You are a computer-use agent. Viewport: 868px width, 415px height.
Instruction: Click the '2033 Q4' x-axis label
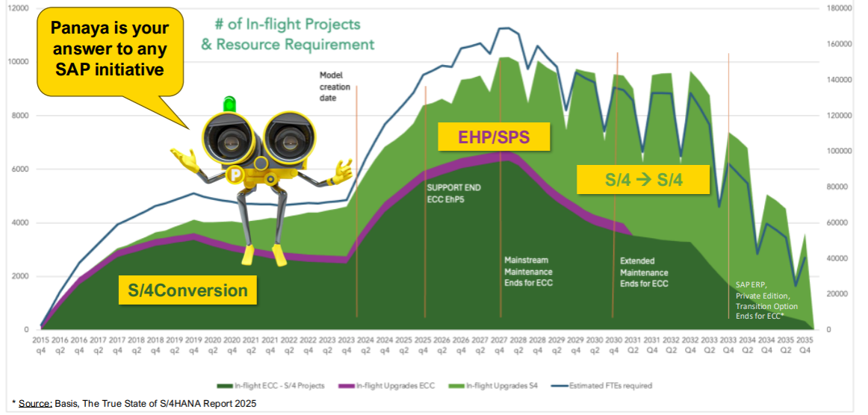(x=728, y=345)
